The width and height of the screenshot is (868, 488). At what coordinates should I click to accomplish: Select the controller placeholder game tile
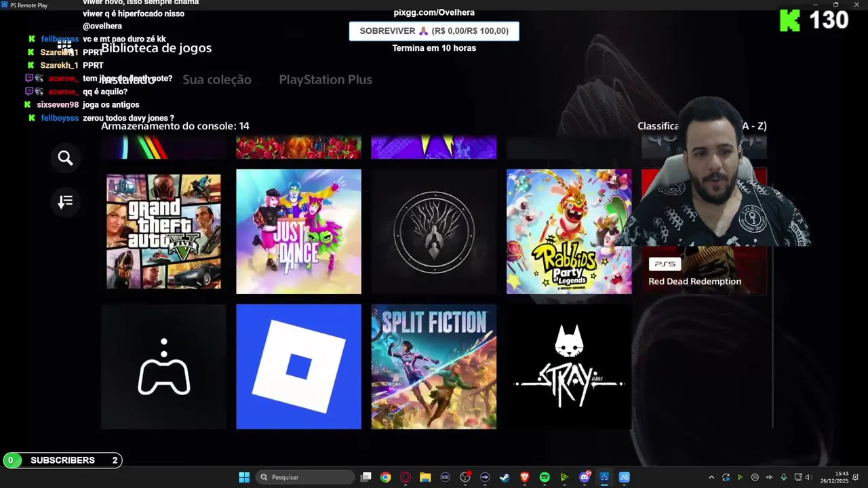(163, 367)
